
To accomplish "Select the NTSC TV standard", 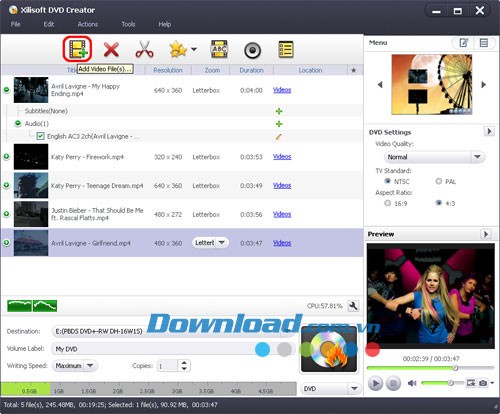I will pyautogui.click(x=387, y=181).
